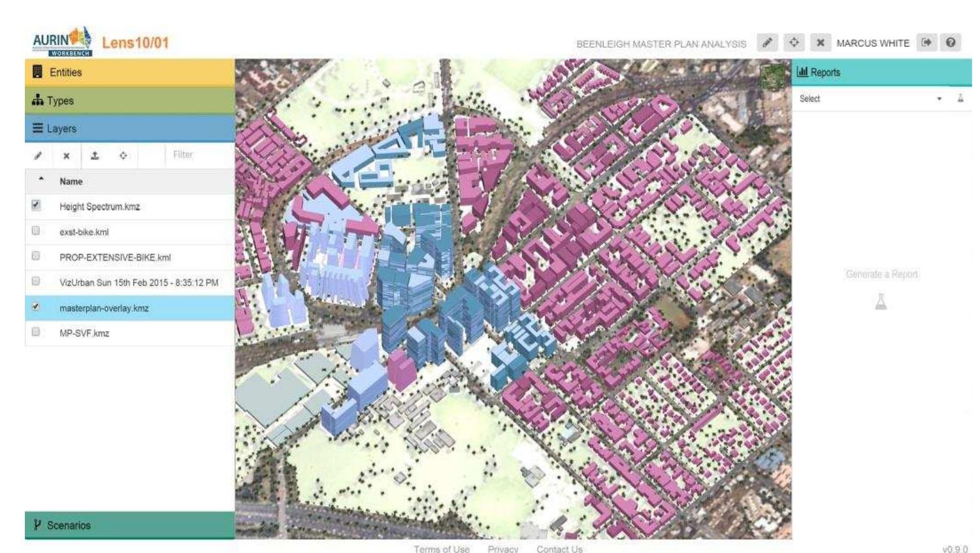980x553 pixels.
Task: Open the Privacy link
Action: tap(503, 549)
